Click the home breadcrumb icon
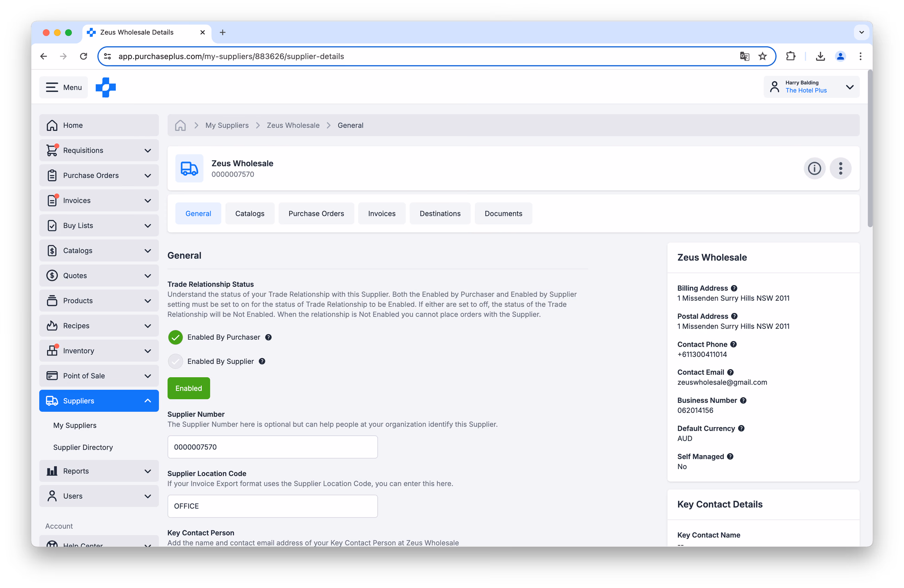This screenshot has height=588, width=904. [x=180, y=125]
